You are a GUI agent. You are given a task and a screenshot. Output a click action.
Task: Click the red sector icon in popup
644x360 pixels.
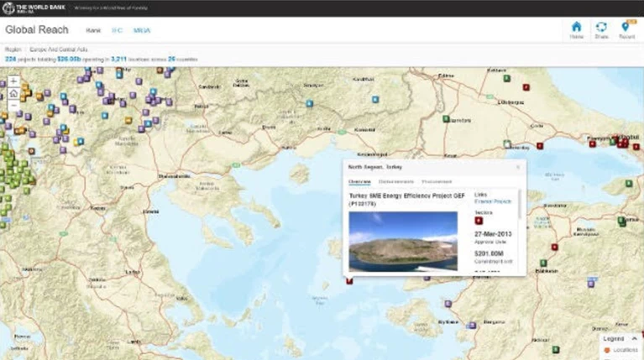coord(479,221)
